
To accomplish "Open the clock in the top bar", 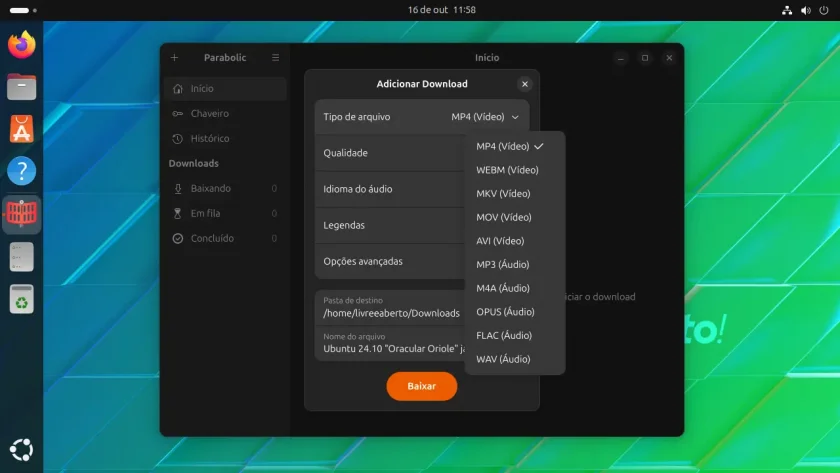I will 441,10.
